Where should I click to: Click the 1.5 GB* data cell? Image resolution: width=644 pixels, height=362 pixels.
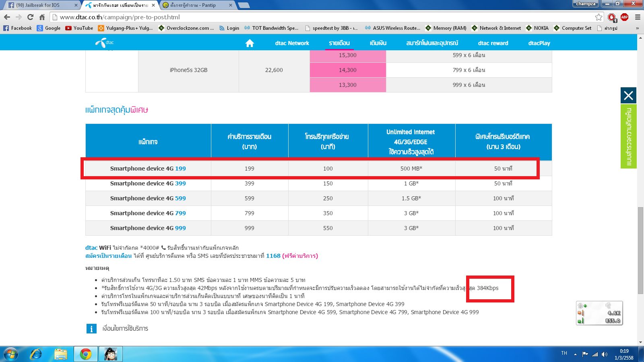click(x=411, y=198)
